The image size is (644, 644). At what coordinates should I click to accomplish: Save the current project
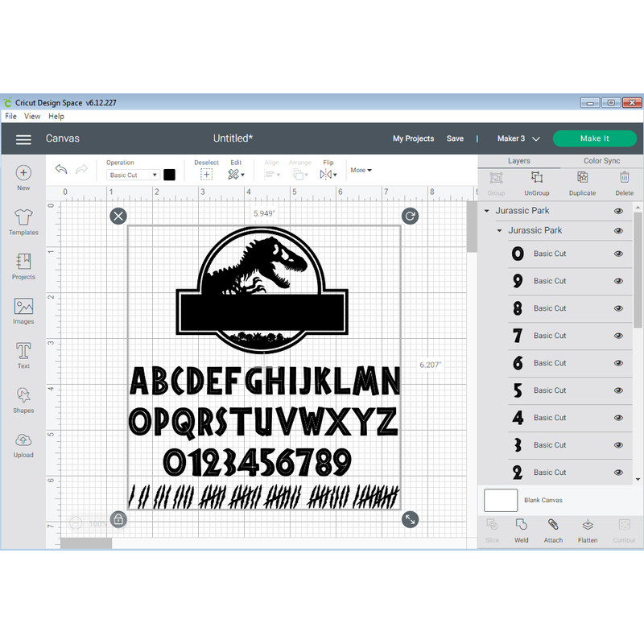(455, 138)
